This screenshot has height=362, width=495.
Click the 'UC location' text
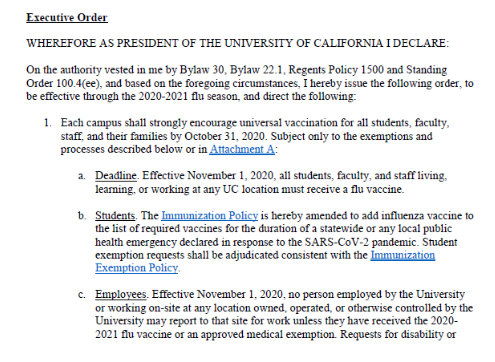pyautogui.click(x=250, y=189)
